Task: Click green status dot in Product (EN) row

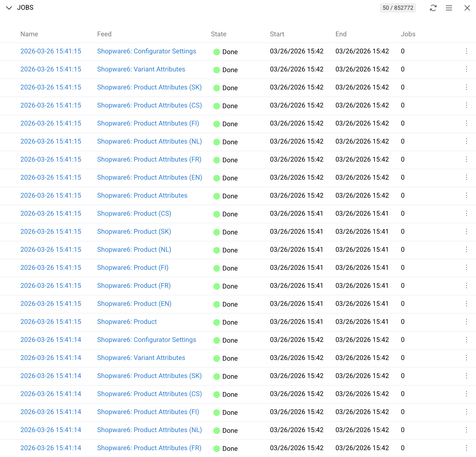Action: point(216,304)
